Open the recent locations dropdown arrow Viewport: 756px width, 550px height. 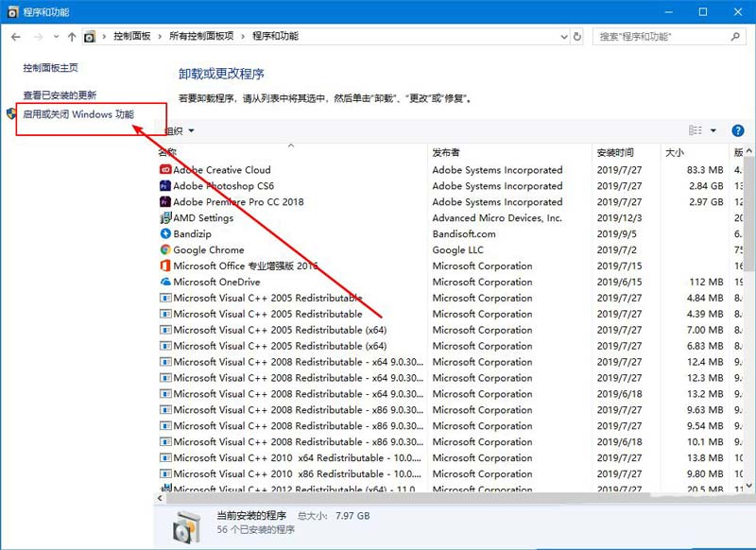coord(57,37)
